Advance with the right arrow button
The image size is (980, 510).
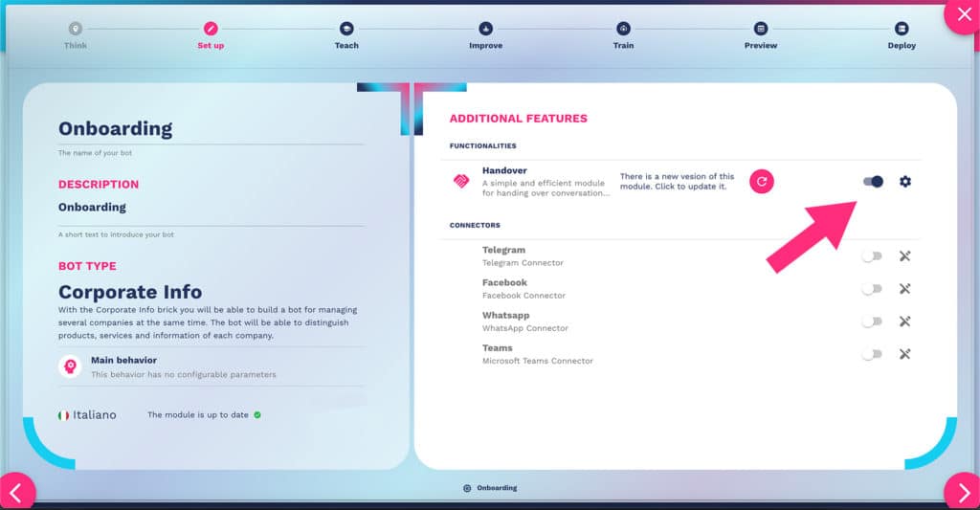963,493
